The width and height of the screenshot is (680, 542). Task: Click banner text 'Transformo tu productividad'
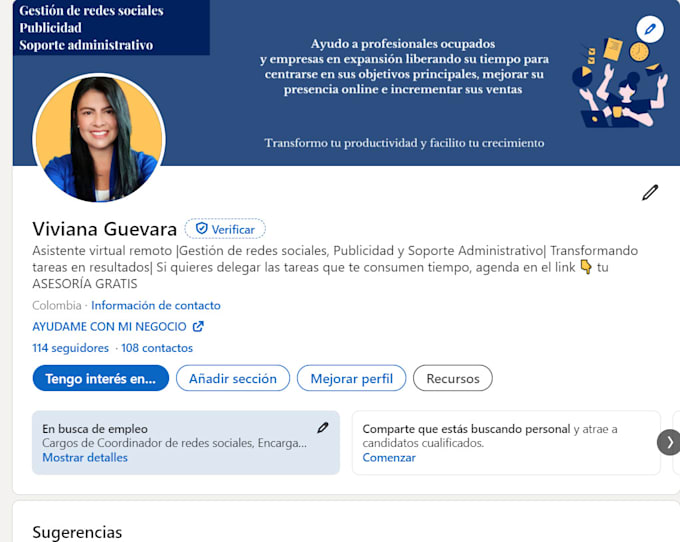click(x=341, y=143)
